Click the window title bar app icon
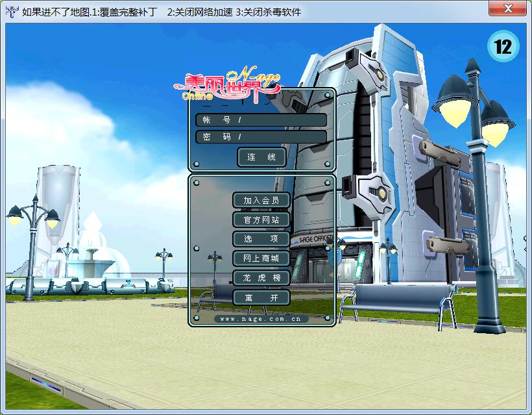Screen dimensions: 532x415 pos(12,12)
